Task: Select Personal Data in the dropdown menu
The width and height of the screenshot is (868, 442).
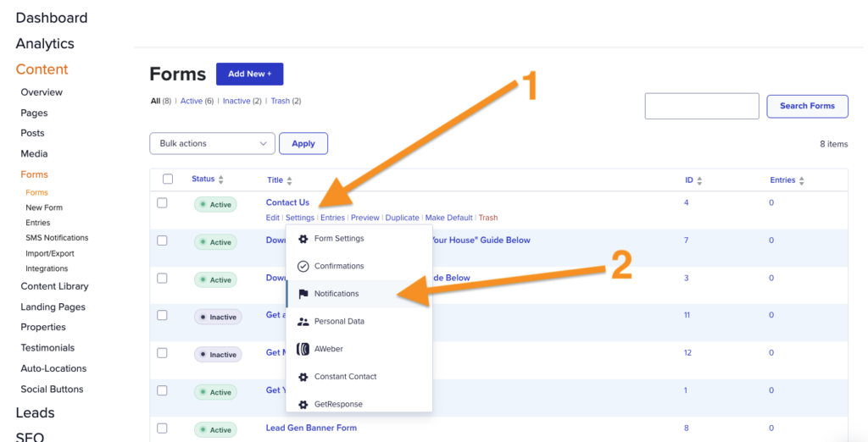Action: (359, 322)
